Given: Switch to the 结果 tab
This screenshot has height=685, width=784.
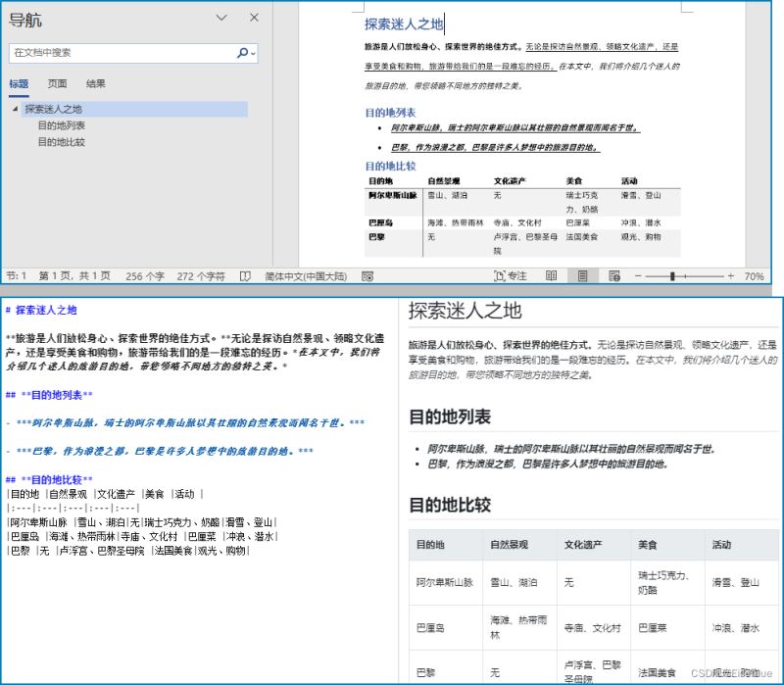Looking at the screenshot, I should pos(95,83).
